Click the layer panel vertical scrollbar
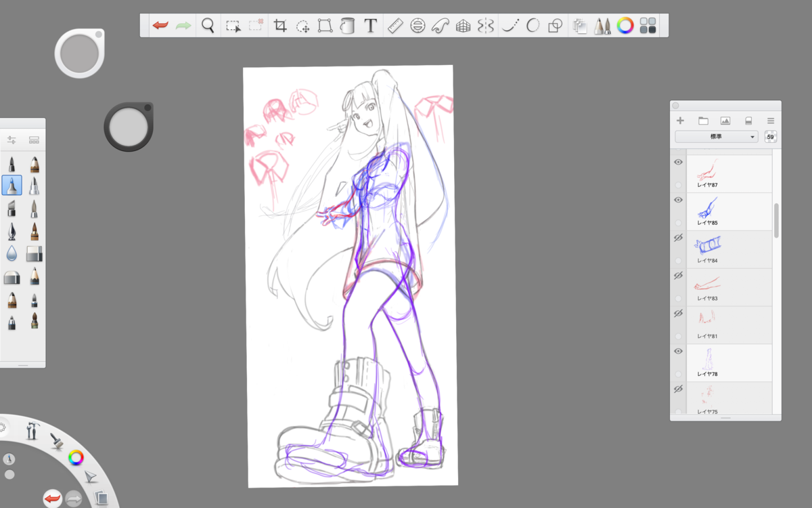This screenshot has width=812, height=508. (776, 220)
